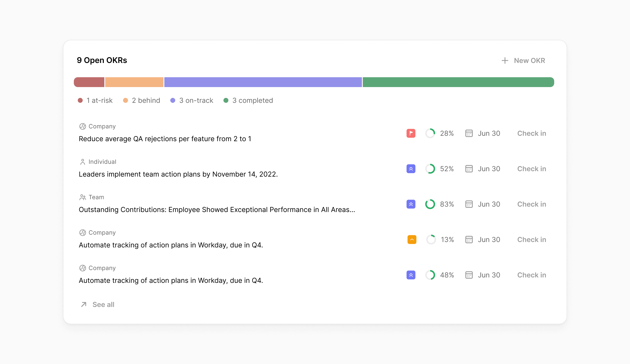Viewport: 630px width, 364px height.
Task: Click the red at-risk flag icon
Action: 411,133
